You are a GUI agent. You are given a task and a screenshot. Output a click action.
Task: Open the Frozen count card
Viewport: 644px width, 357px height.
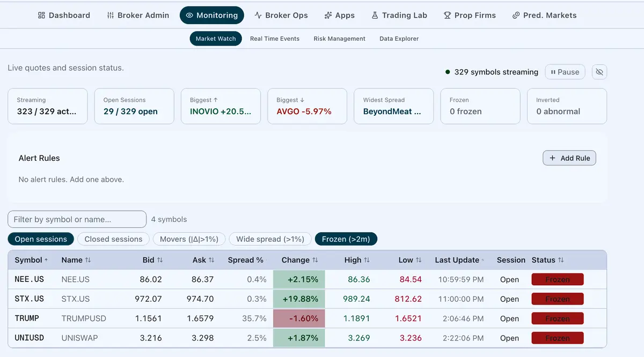[480, 106]
